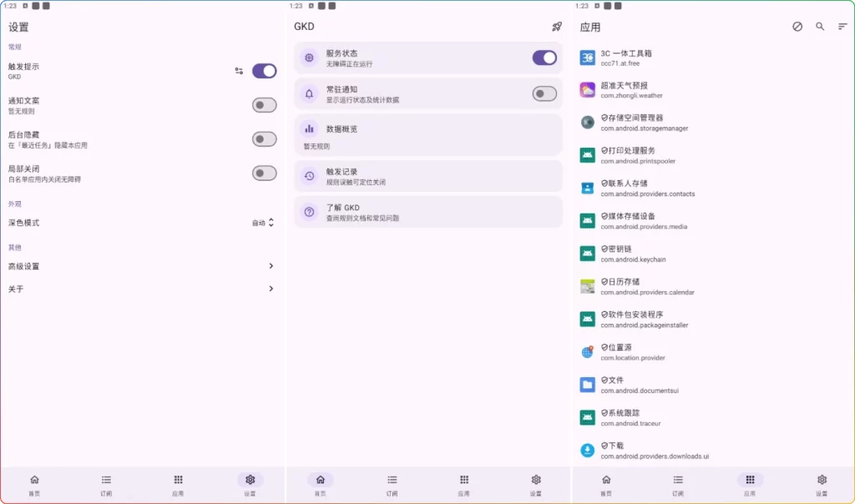Image resolution: width=855 pixels, height=504 pixels.
Task: Select the 超准天气预报 app entry
Action: 635,88
